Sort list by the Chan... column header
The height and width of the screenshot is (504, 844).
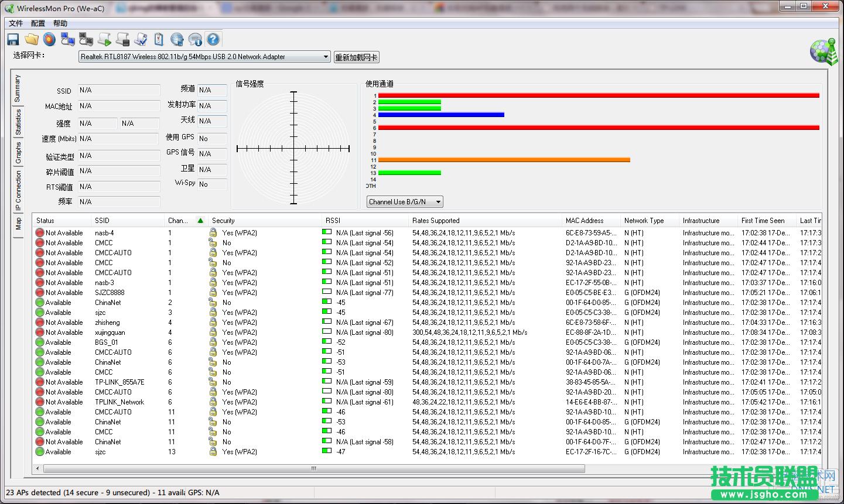pos(178,221)
